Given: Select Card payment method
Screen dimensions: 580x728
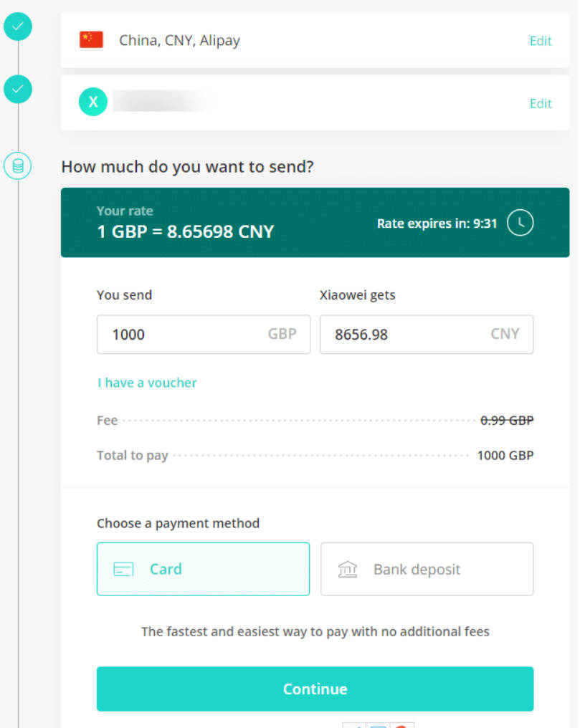Looking at the screenshot, I should [x=203, y=569].
